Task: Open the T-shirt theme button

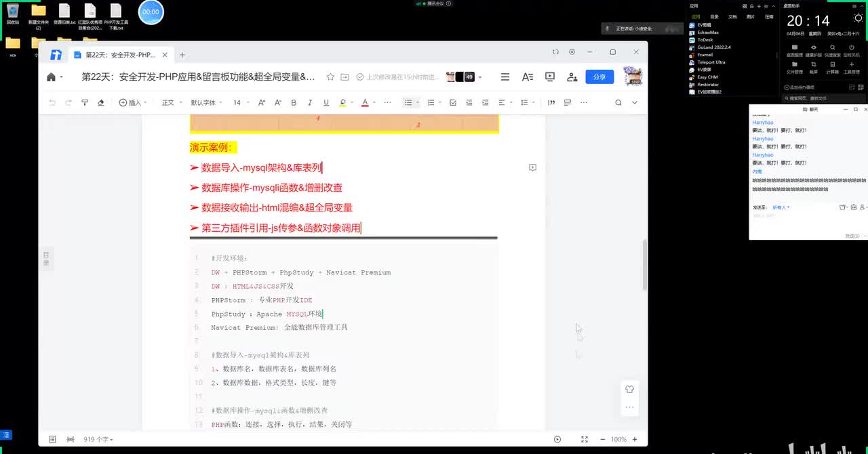Action: (x=629, y=389)
